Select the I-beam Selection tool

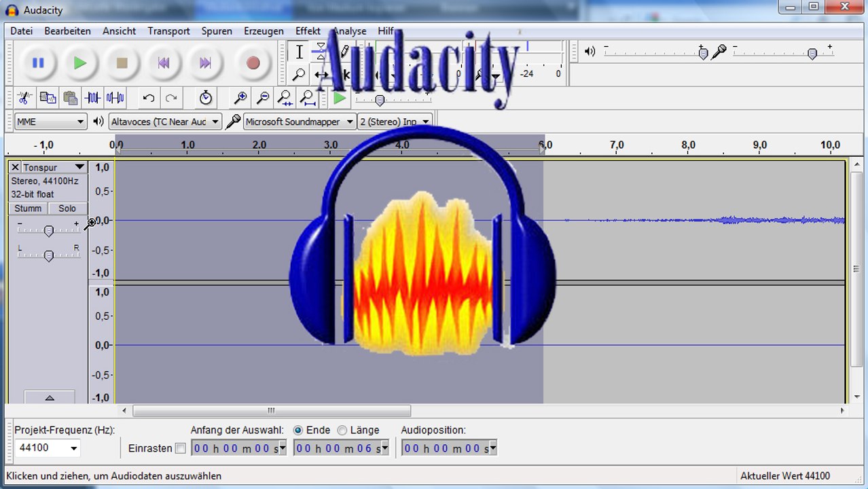point(299,52)
